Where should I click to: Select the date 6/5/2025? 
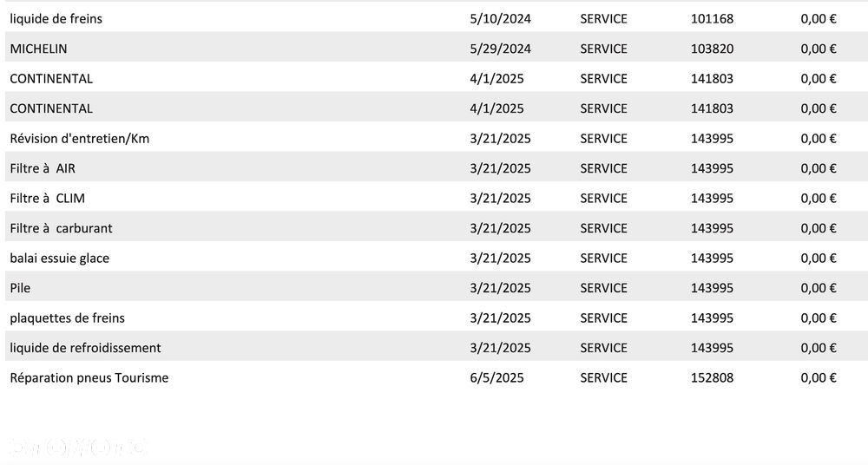(x=496, y=377)
